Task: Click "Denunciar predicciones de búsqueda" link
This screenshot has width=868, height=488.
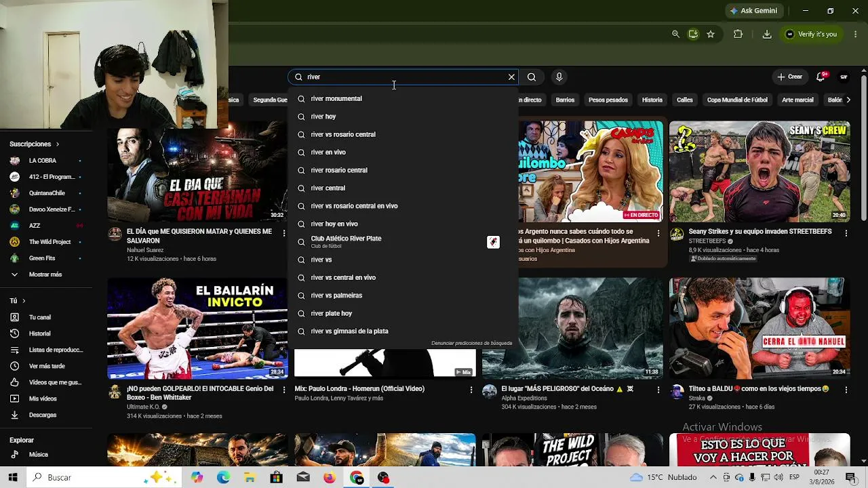Action: coord(471,344)
